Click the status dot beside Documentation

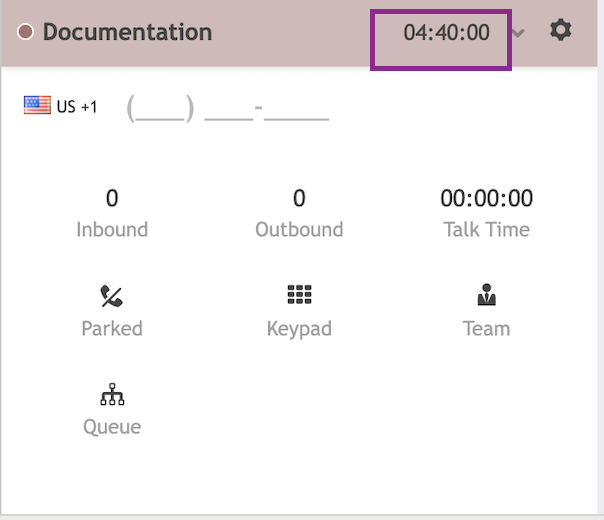[x=26, y=32]
